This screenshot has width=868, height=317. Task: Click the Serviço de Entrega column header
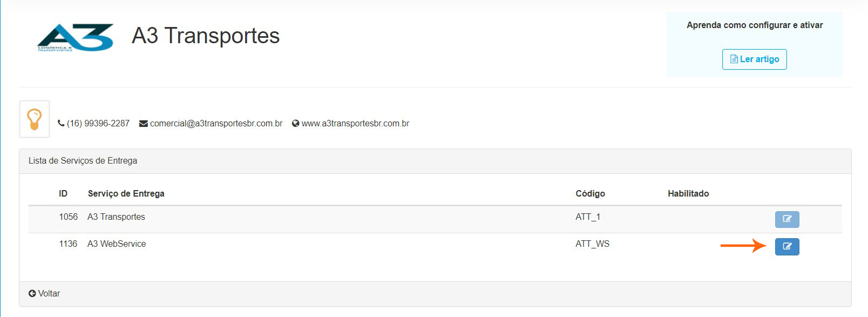point(126,193)
